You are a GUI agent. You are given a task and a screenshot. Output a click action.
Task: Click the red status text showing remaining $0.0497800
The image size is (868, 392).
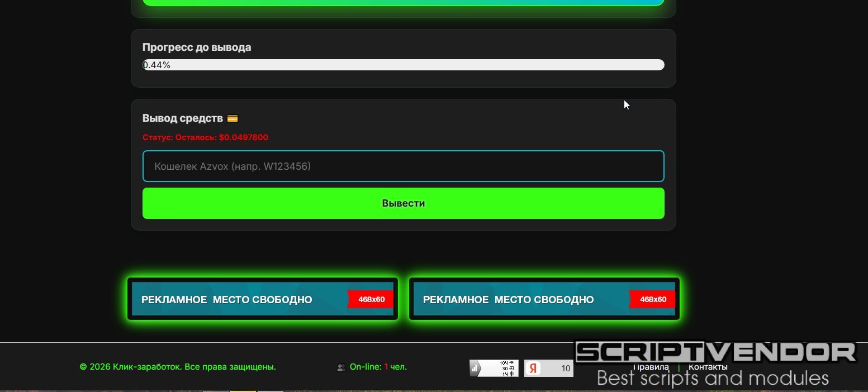point(205,137)
